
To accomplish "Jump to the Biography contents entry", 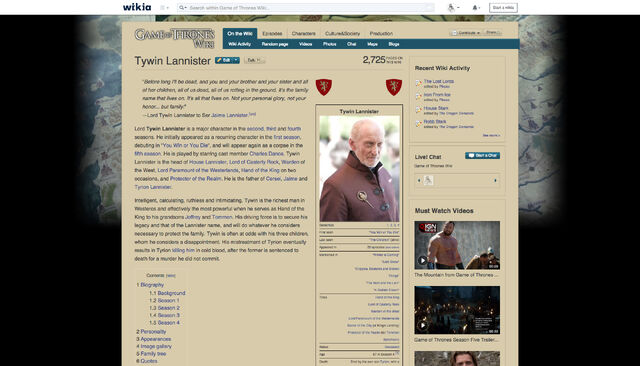I will (x=152, y=285).
